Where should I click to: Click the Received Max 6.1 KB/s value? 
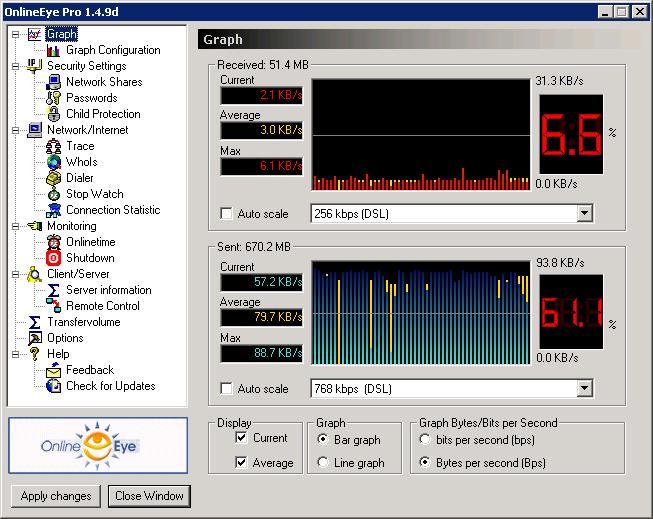[x=262, y=166]
